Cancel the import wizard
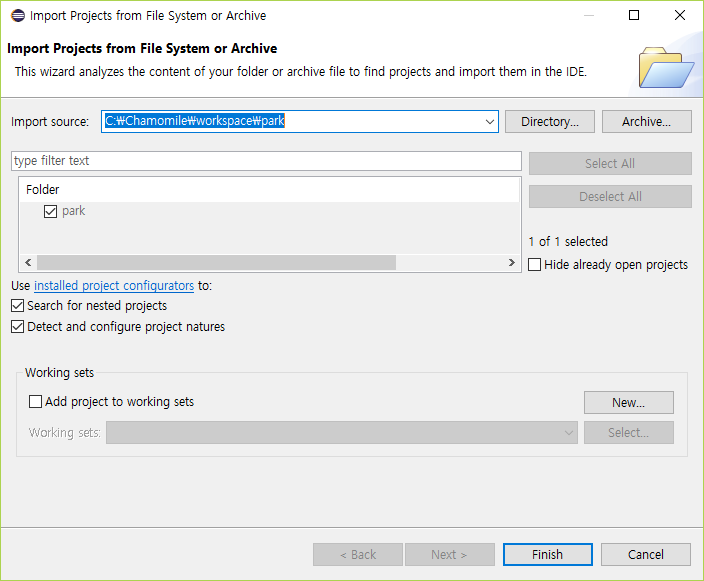This screenshot has height=581, width=704. coord(645,555)
